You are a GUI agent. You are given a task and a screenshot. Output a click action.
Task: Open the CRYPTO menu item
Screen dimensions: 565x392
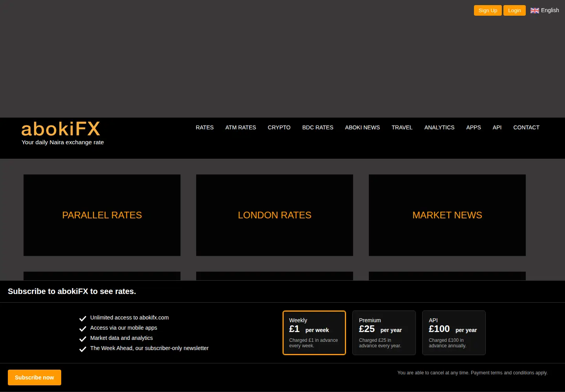tap(279, 127)
